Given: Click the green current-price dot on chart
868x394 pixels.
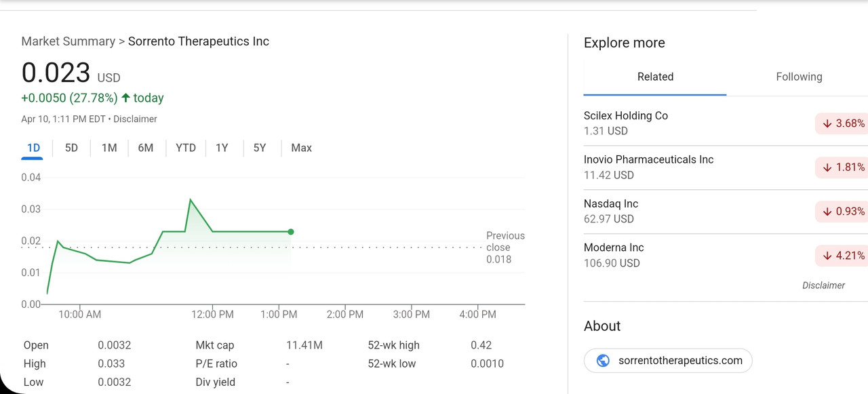Looking at the screenshot, I should 291,232.
